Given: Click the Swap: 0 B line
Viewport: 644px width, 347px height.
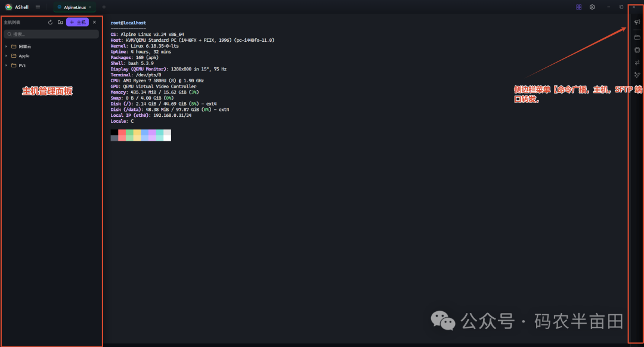Looking at the screenshot, I should pyautogui.click(x=142, y=98).
